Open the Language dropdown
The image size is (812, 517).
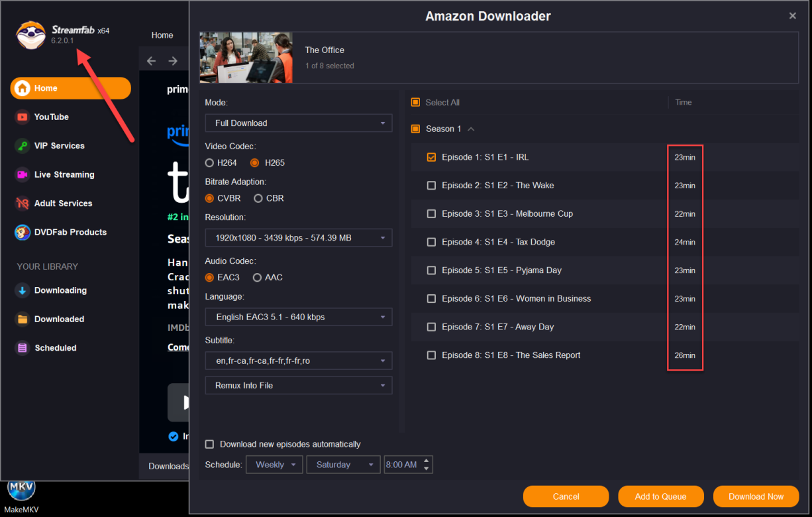click(x=299, y=317)
